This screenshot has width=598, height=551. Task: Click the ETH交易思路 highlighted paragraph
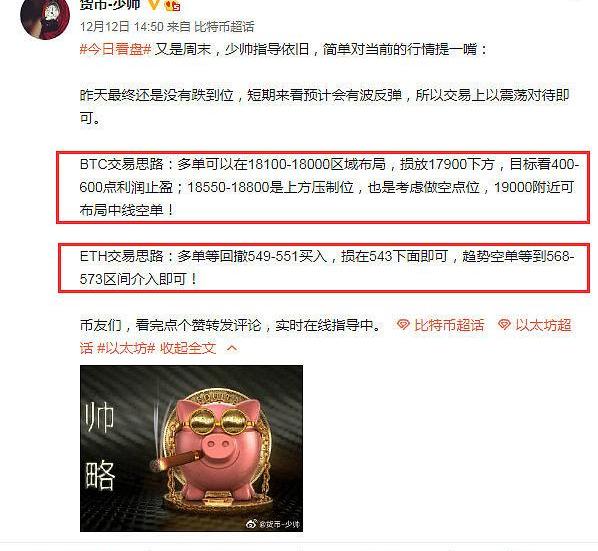[324, 268]
